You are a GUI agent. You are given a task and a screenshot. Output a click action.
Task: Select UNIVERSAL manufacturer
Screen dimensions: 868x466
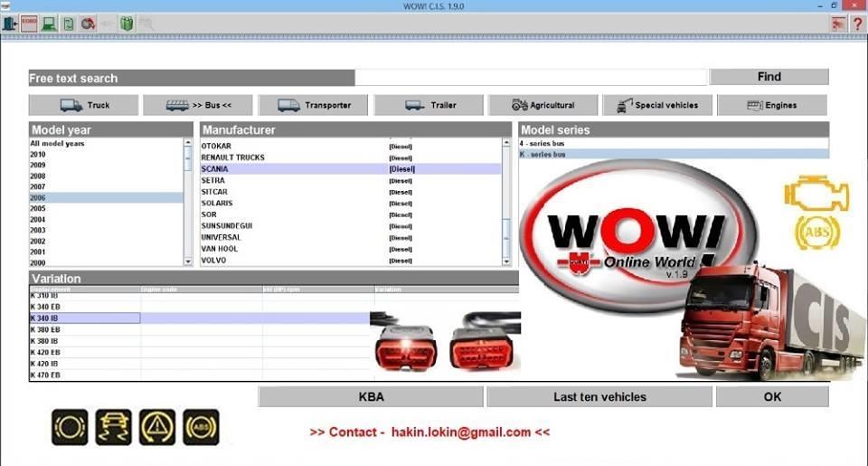[351, 237]
